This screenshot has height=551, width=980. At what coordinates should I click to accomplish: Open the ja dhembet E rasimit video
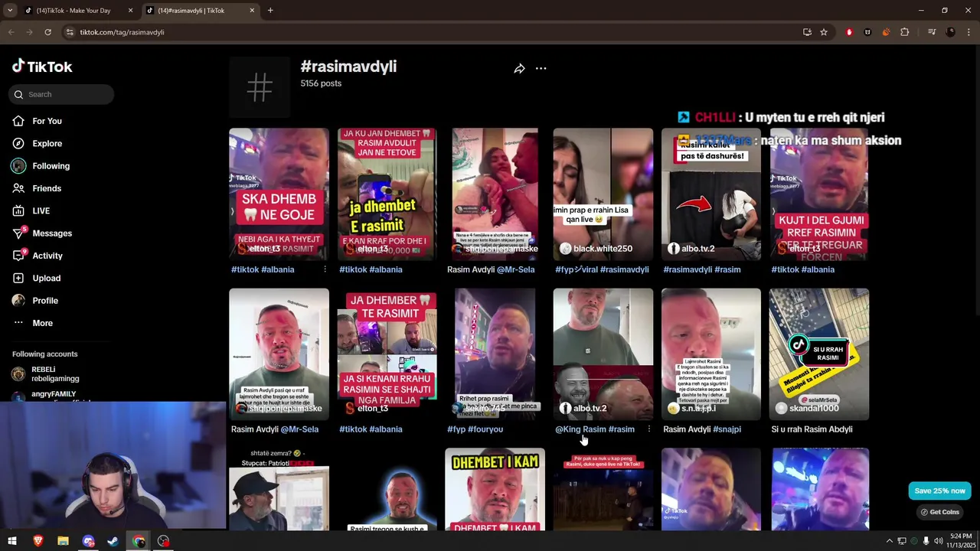coord(387,194)
